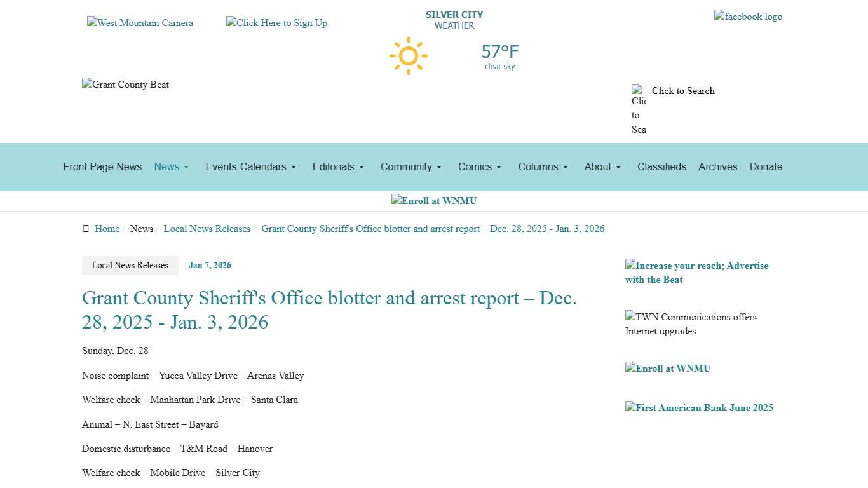Click the sun weather icon

tap(409, 56)
